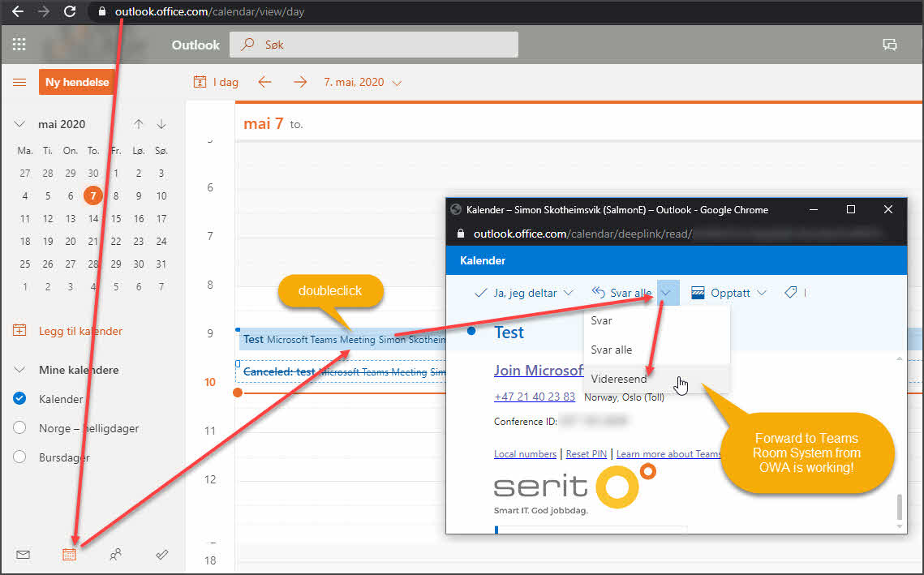The height and width of the screenshot is (575, 924).
Task: Open the Reset PIN link
Action: (587, 453)
